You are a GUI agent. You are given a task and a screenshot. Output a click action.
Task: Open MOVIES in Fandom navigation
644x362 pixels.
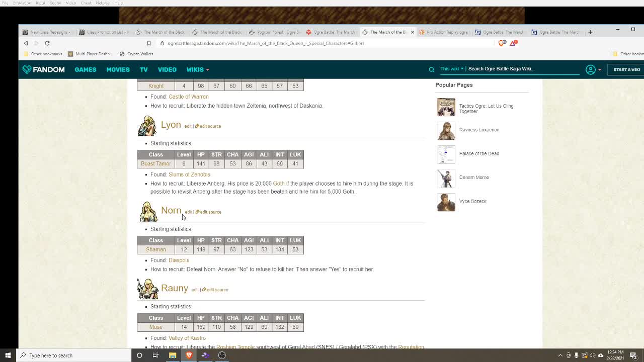[x=118, y=69]
